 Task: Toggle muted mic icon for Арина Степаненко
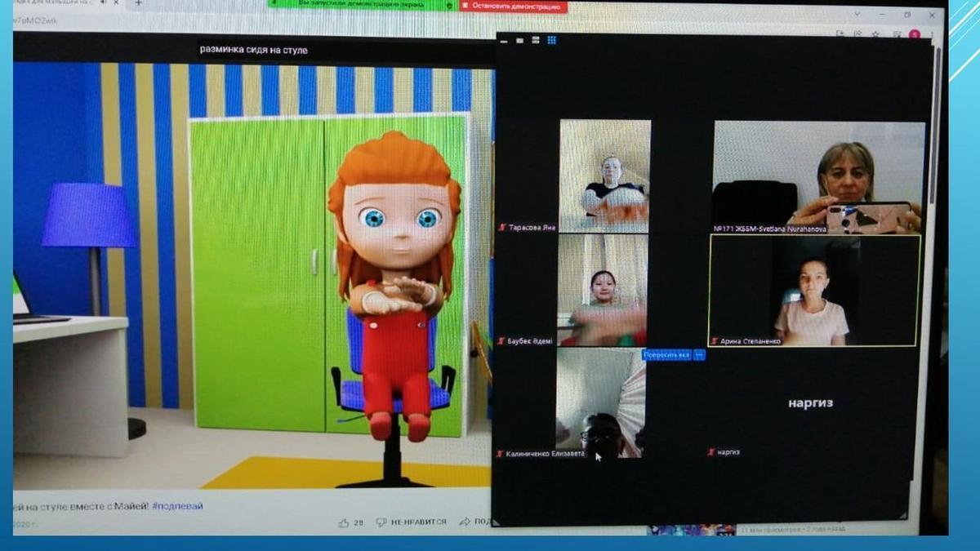tap(715, 341)
